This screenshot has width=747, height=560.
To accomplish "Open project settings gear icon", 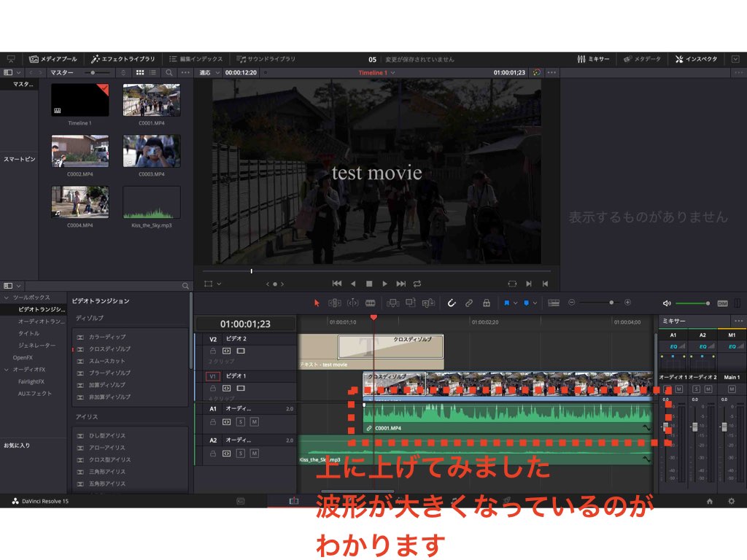I will pos(731,501).
